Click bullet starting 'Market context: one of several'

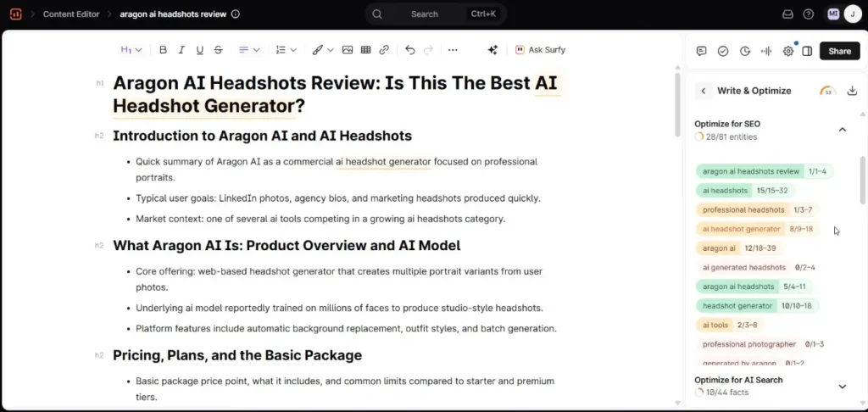coord(320,219)
